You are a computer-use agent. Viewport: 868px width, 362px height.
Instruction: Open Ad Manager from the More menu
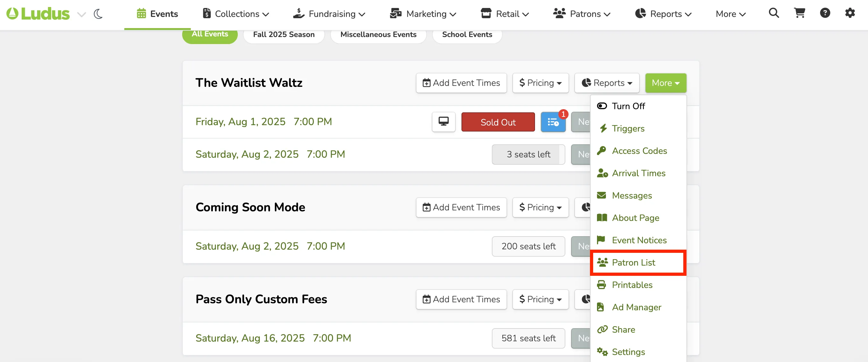pyautogui.click(x=638, y=307)
